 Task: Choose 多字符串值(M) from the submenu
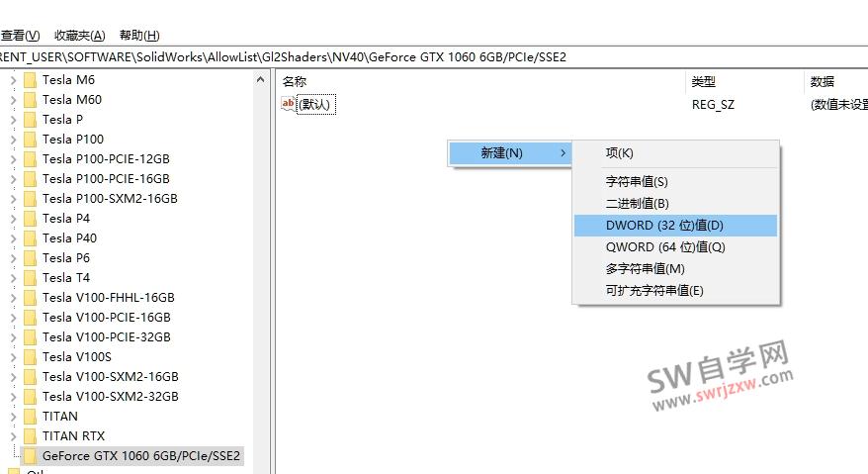[676, 269]
